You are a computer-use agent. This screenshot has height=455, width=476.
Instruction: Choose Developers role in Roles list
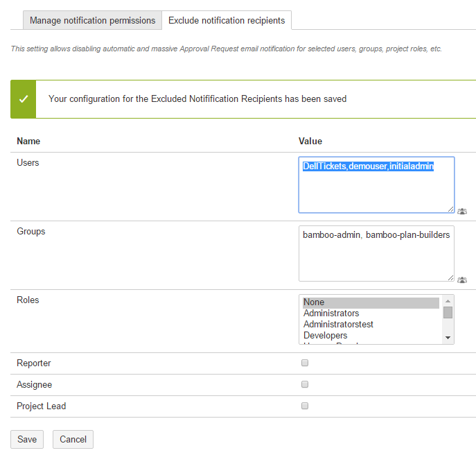click(371, 336)
